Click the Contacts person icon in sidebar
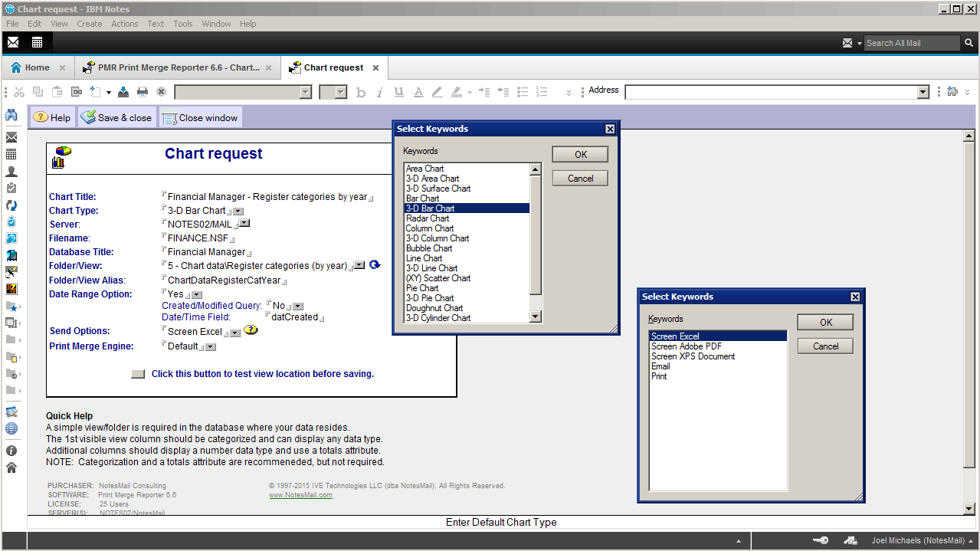Screen dimensions: 980x551 11,172
